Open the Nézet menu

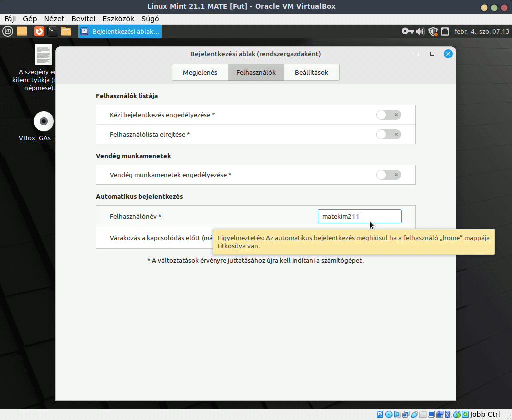point(54,19)
